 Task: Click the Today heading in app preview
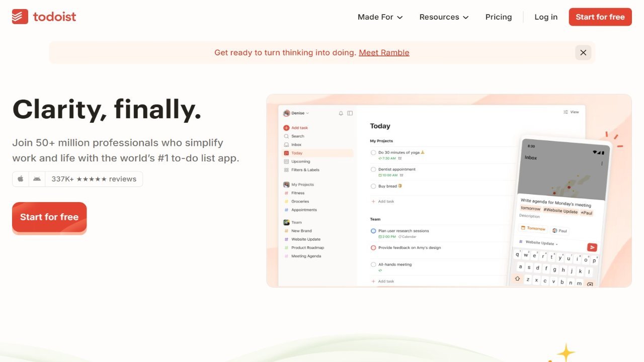[x=380, y=126]
